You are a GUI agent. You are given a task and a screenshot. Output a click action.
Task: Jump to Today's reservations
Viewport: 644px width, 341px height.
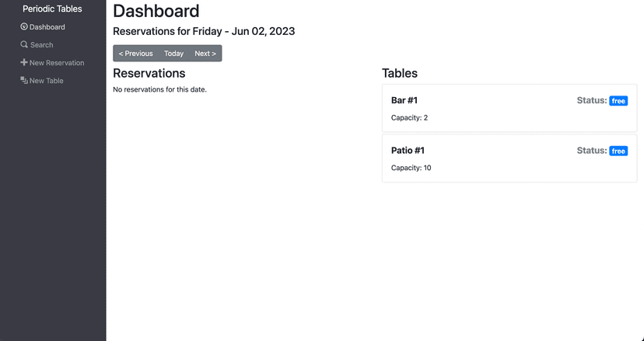173,54
